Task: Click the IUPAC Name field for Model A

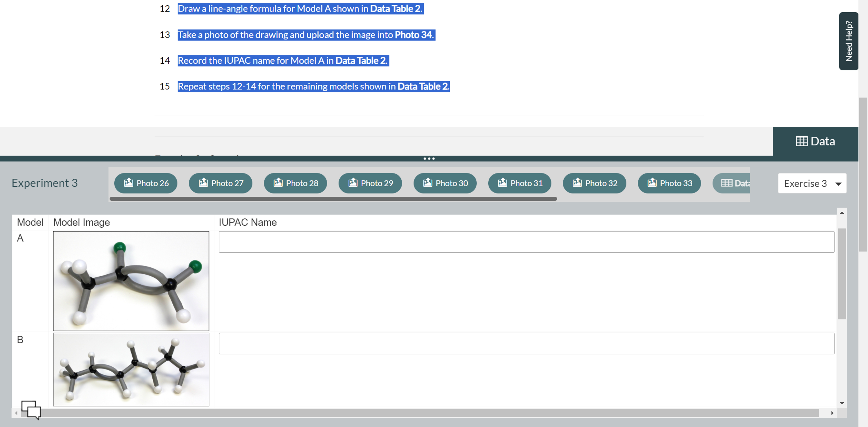Action: tap(526, 242)
